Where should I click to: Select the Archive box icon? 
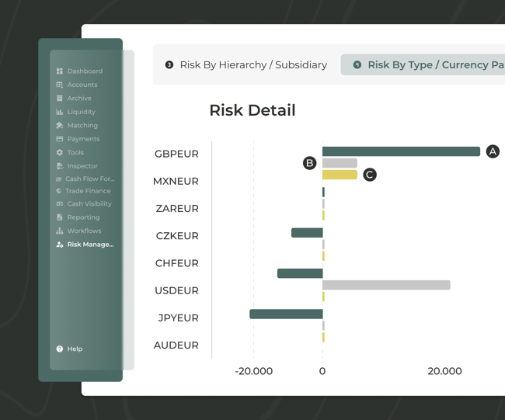tap(60, 98)
